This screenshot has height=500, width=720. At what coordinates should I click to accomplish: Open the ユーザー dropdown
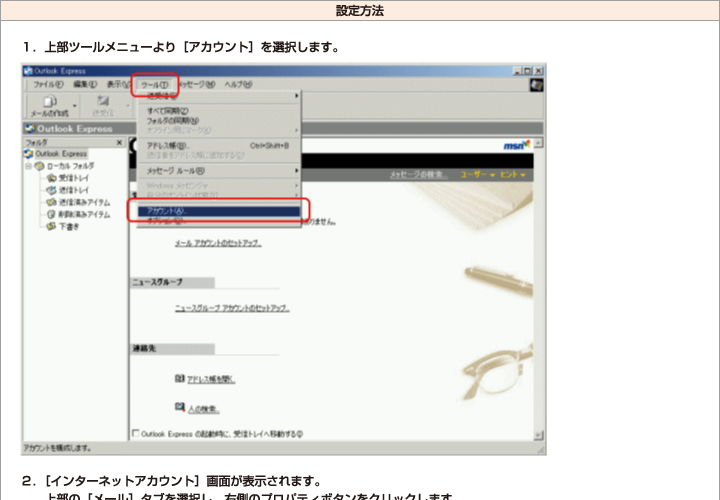(478, 175)
